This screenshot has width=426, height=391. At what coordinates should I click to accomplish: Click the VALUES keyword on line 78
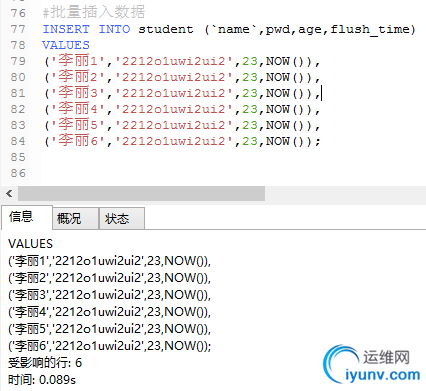66,45
